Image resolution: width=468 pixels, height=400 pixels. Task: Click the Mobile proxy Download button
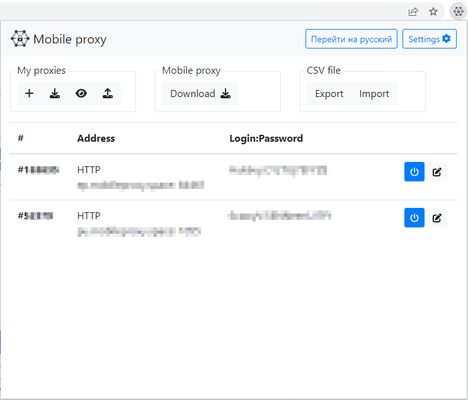coord(200,94)
